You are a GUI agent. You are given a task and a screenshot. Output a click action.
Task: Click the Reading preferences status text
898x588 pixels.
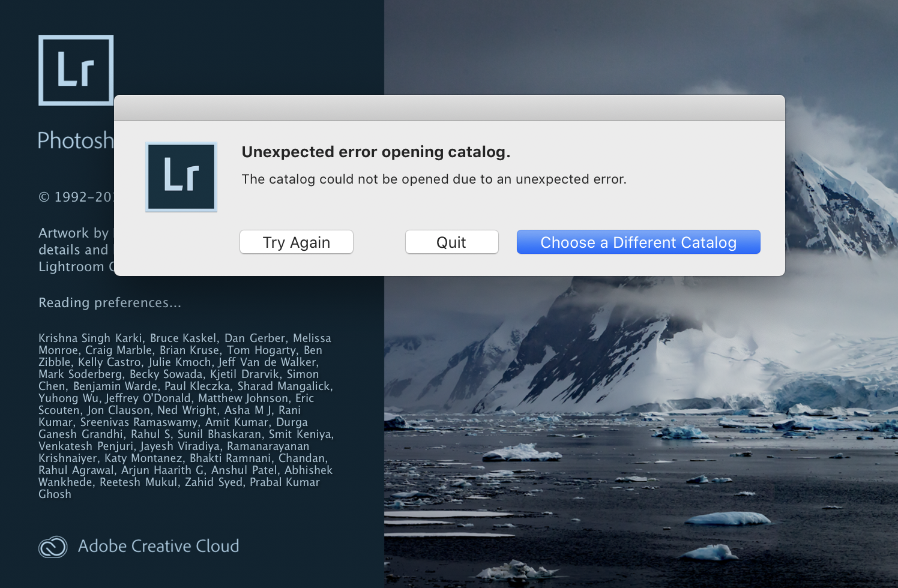[110, 302]
